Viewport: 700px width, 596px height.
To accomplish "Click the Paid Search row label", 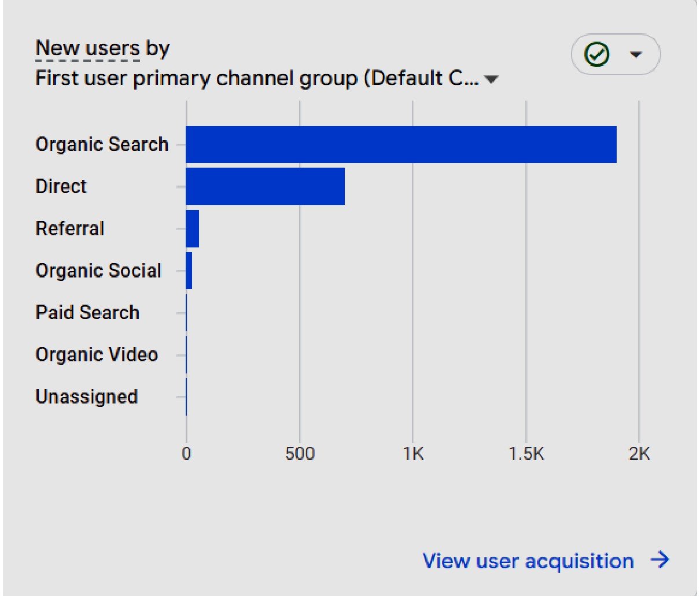I will (x=87, y=313).
